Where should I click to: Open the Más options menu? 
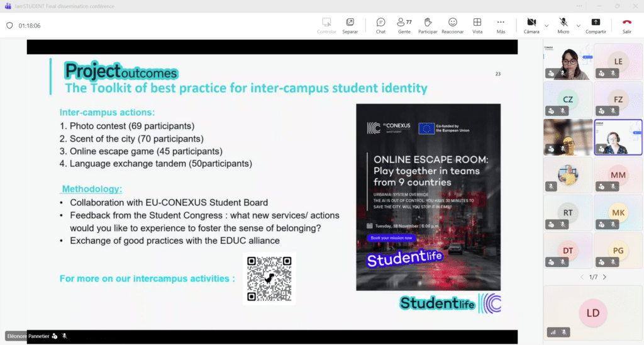click(x=501, y=25)
